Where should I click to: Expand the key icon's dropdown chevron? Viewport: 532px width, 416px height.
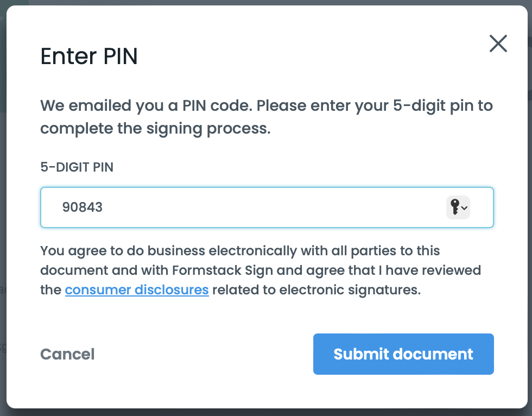[x=465, y=208]
